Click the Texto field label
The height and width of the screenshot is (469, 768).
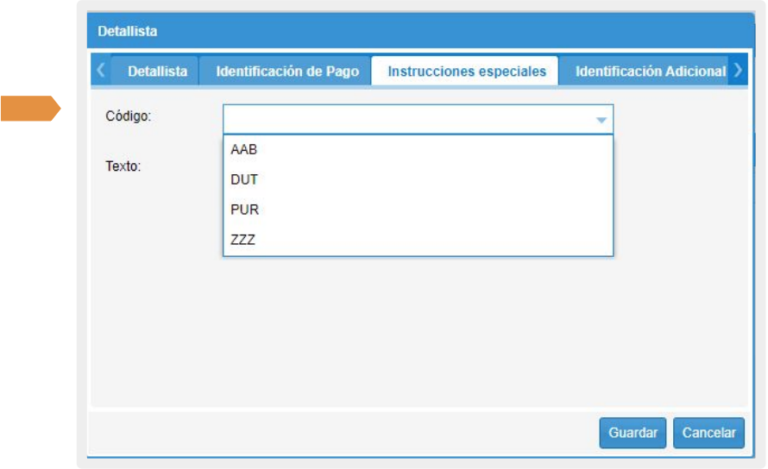pos(123,166)
